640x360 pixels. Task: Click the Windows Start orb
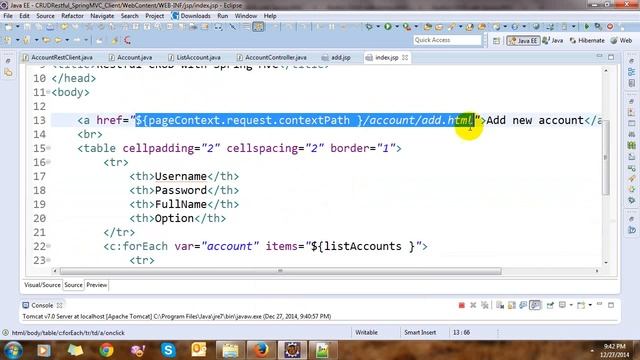coord(13,350)
